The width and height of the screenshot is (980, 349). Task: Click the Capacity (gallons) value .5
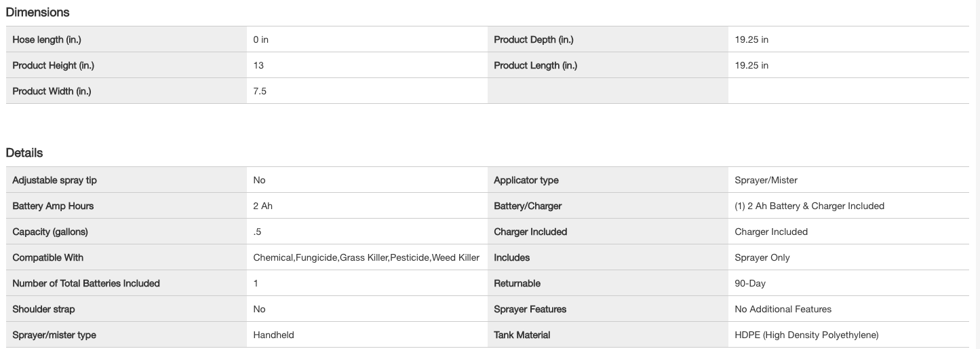pos(257,232)
